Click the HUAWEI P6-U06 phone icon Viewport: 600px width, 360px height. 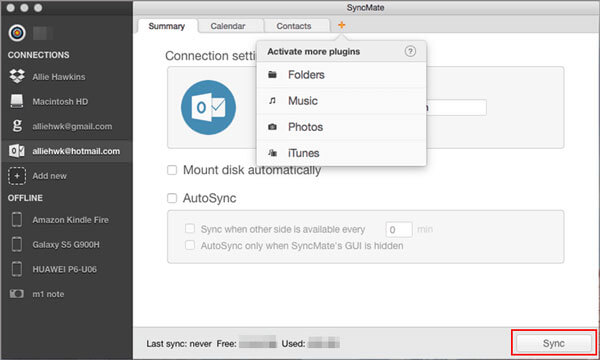[x=17, y=269]
